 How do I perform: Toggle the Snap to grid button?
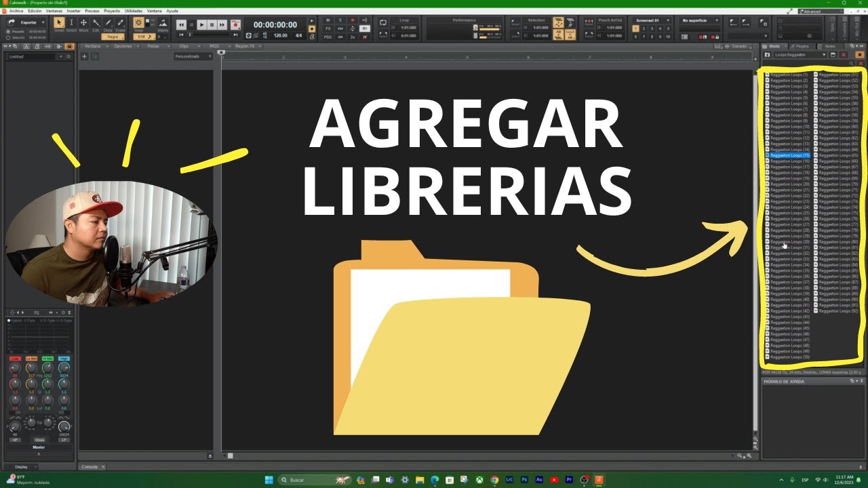(x=139, y=23)
